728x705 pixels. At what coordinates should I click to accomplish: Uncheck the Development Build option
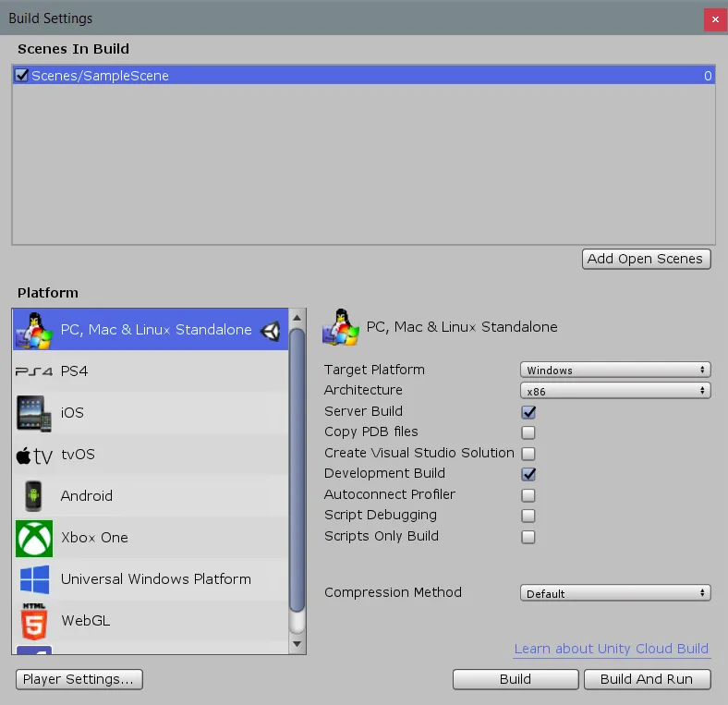528,474
